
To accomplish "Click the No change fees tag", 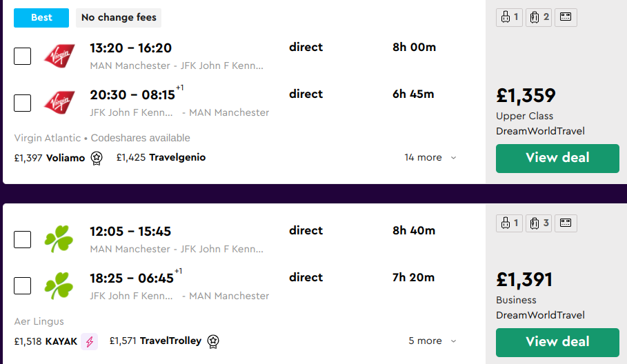I will point(119,18).
